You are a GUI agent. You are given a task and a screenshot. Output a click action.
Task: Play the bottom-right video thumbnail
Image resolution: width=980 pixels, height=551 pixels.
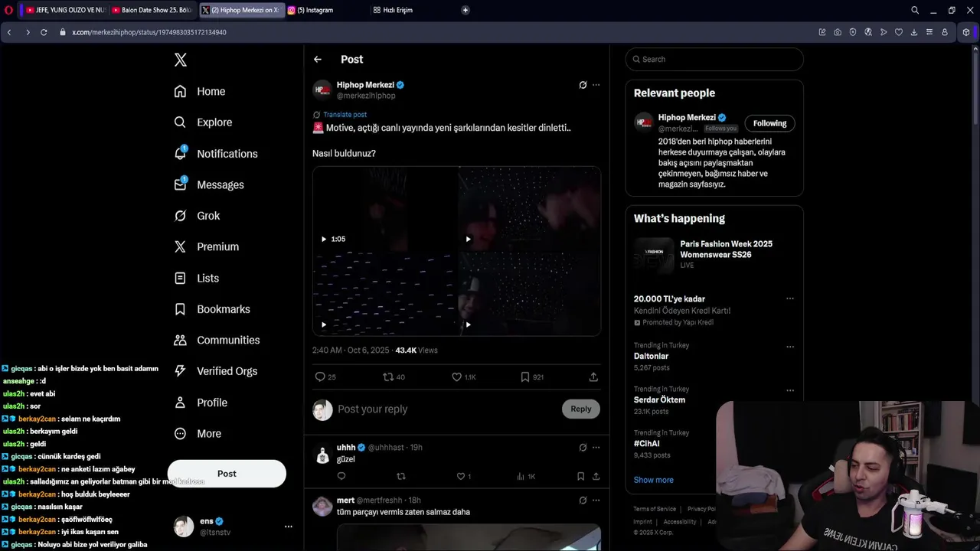pyautogui.click(x=530, y=294)
